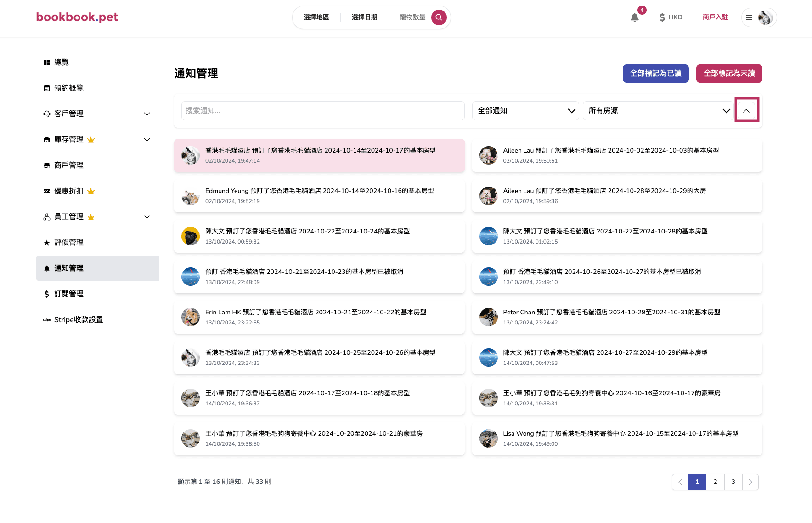This screenshot has width=812, height=523.
Task: Open Aileen Lau 2024-10-02至2024-10-03 notification
Action: tap(617, 155)
